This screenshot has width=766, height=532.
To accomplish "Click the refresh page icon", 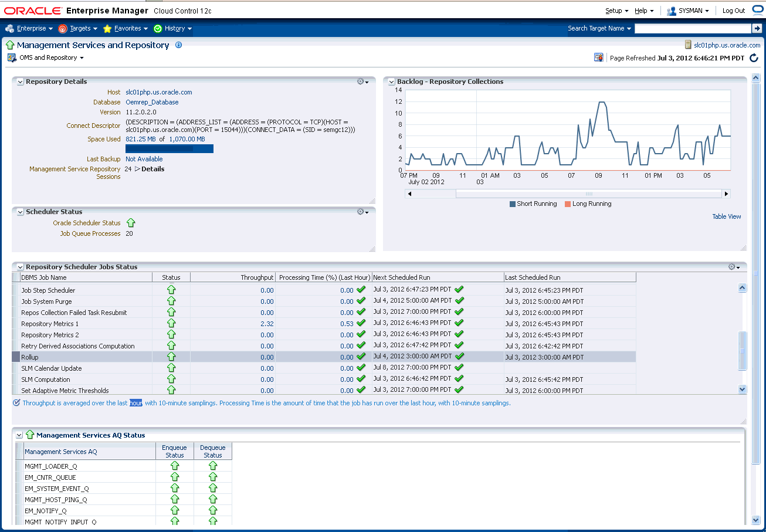I will pyautogui.click(x=754, y=57).
